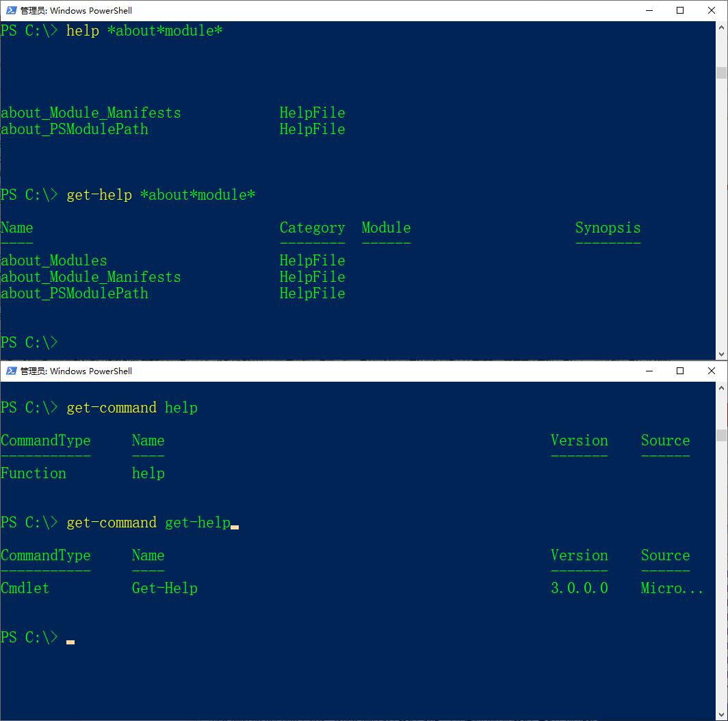
Task: Click the PowerShell icon in the lower window's title bar
Action: coord(11,371)
